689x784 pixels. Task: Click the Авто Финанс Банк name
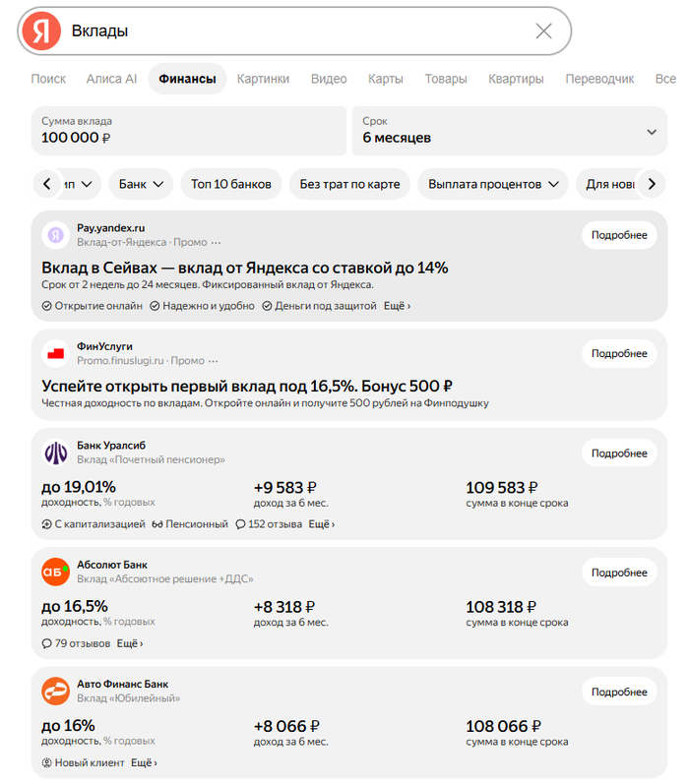pos(123,684)
